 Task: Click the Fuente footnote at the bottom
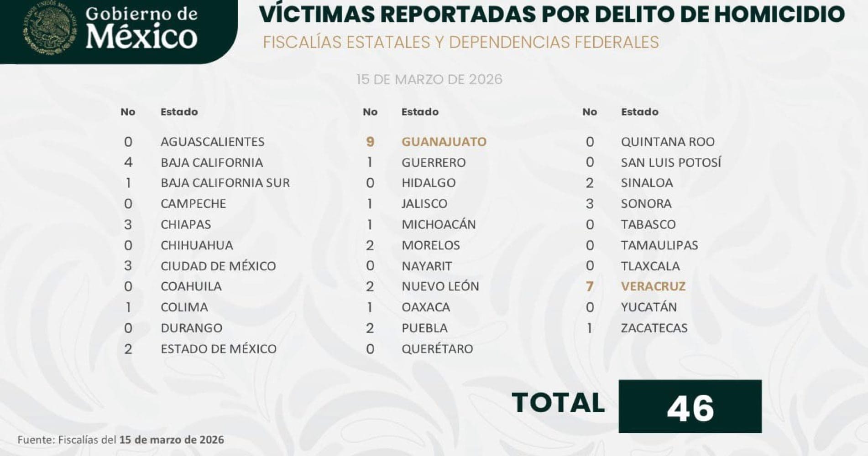click(x=121, y=440)
